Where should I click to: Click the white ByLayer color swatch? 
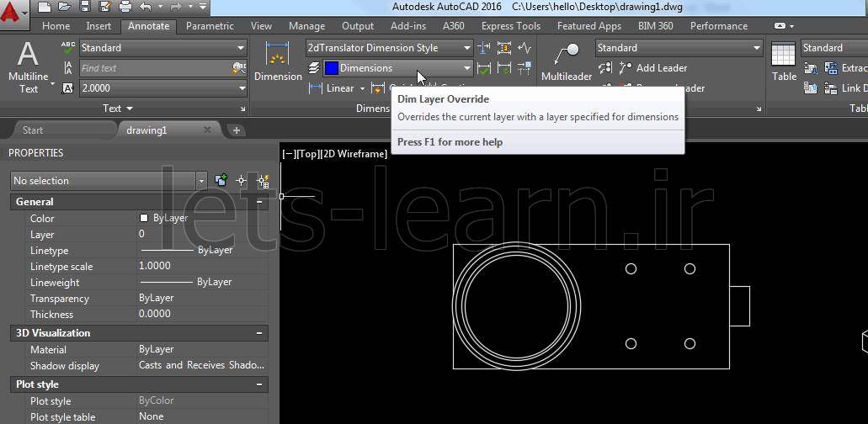[144, 219]
